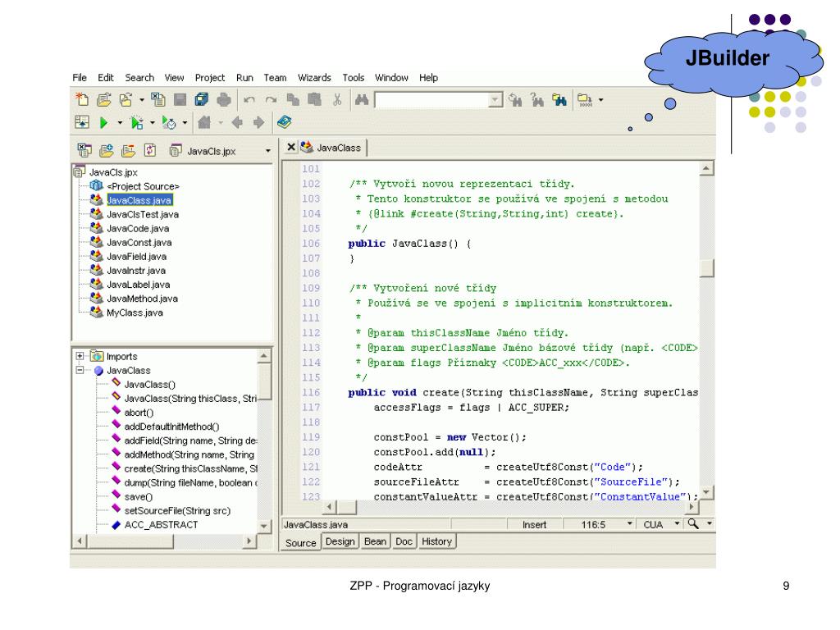The width and height of the screenshot is (840, 630).
Task: Switch to the History tab
Action: click(x=436, y=541)
